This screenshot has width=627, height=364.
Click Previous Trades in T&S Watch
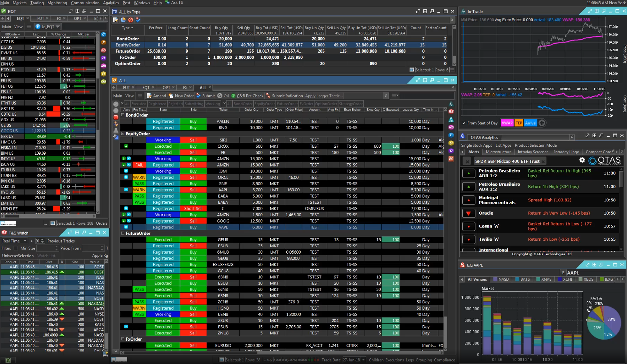61,241
